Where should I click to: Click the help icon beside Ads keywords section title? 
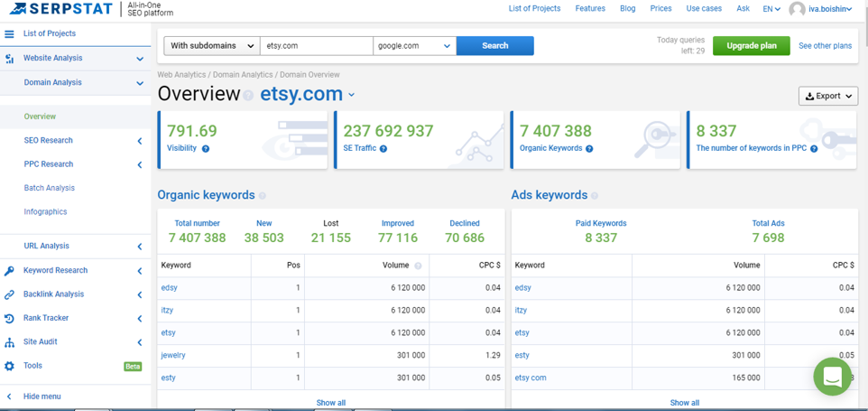[595, 195]
